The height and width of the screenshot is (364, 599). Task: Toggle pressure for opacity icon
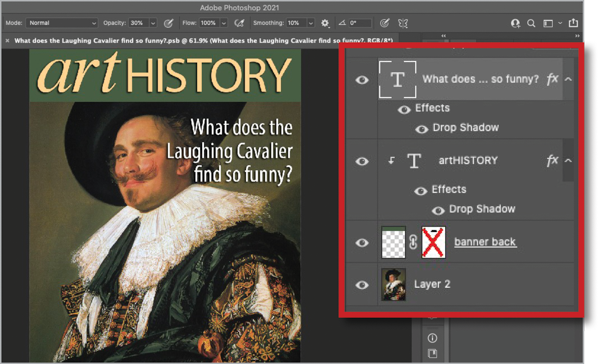168,23
